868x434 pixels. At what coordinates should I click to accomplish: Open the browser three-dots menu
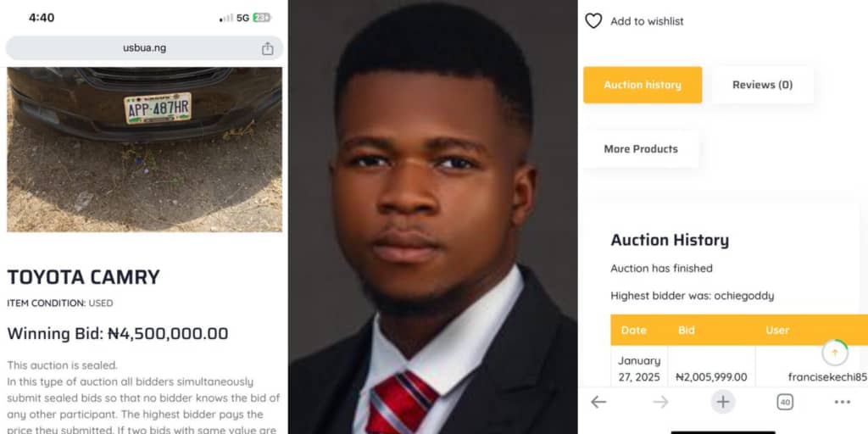point(842,402)
